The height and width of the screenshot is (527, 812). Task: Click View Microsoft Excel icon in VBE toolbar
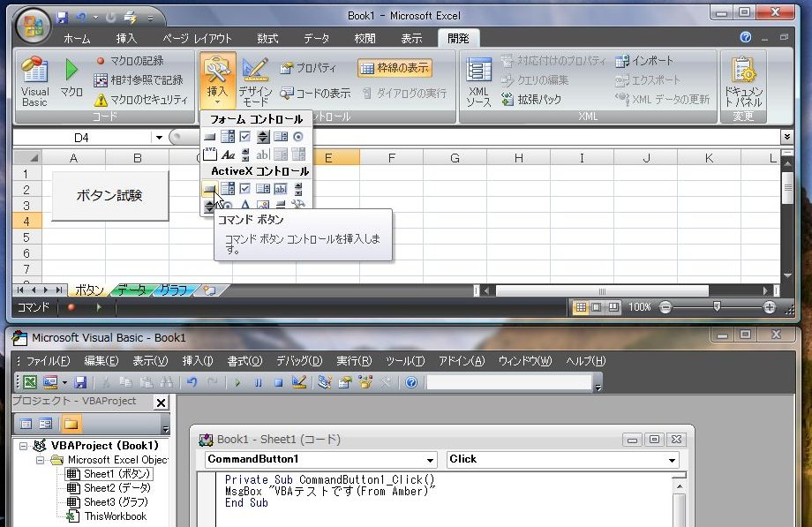(30, 382)
